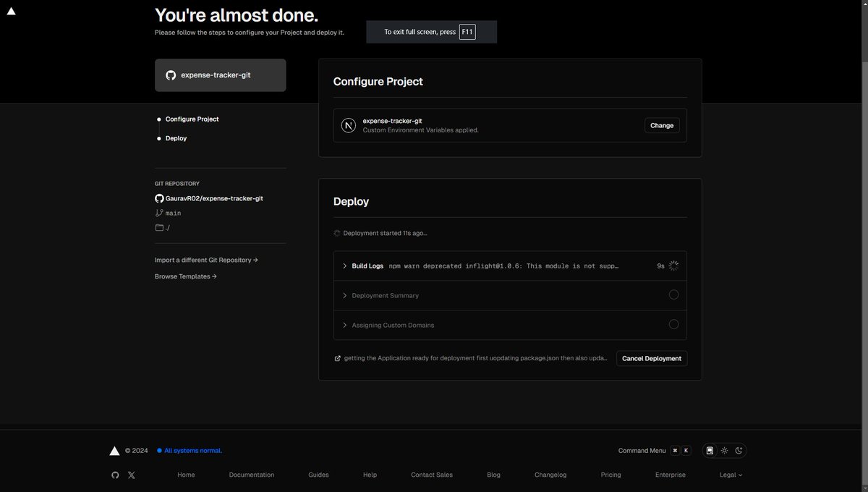Click the Vercel triangle logo at top-left
The height and width of the screenshot is (492, 868).
[x=11, y=11]
